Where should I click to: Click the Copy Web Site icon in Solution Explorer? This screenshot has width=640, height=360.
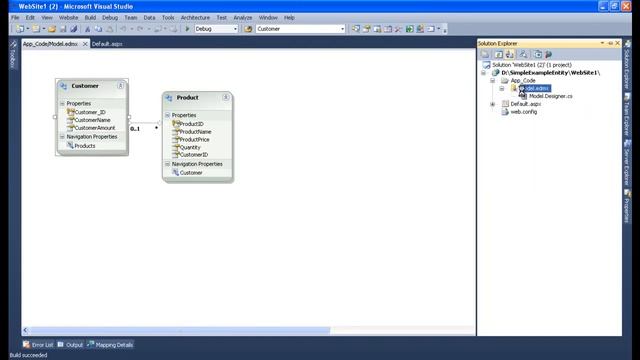pos(538,54)
